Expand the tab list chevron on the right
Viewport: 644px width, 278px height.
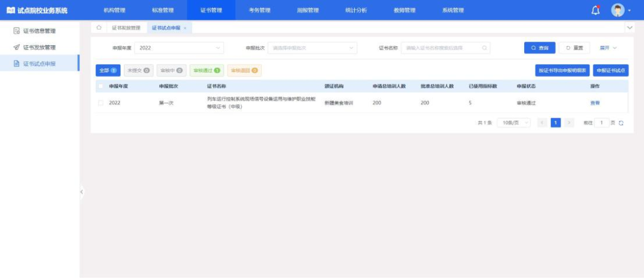point(630,28)
